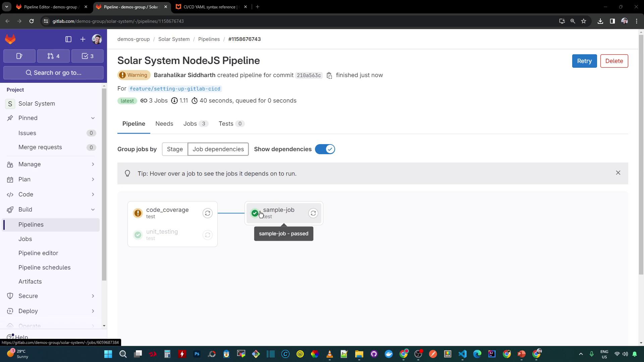The image size is (644, 362).
Task: Click the retry icon on sample-job
Action: pyautogui.click(x=313, y=213)
